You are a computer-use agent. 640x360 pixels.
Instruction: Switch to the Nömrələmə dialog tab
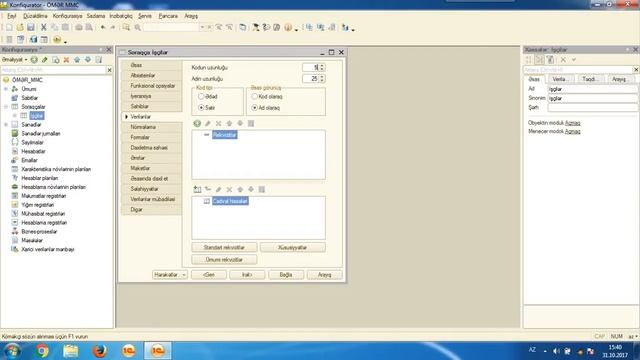[x=152, y=127]
